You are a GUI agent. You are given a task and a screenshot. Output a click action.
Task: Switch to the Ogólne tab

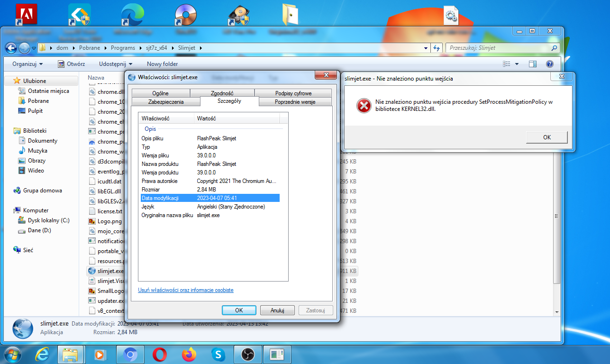click(160, 93)
